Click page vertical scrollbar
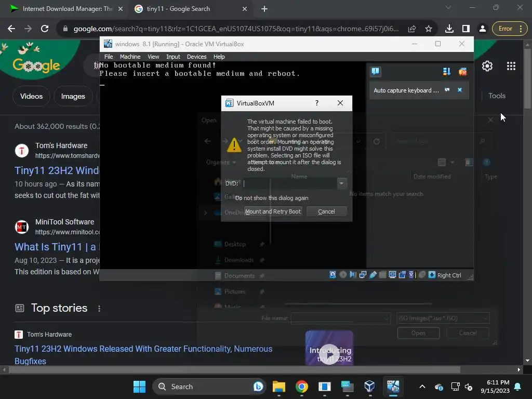Screen dimensions: 532x399 527,79
